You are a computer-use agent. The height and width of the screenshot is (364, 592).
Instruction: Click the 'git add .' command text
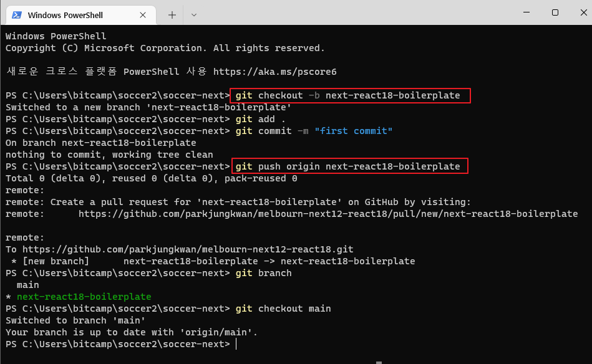[x=261, y=119]
